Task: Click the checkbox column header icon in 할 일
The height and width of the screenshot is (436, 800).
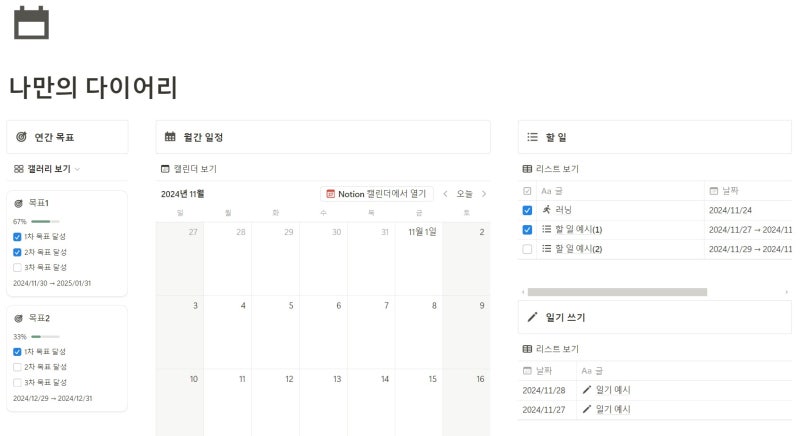Action: pos(527,191)
